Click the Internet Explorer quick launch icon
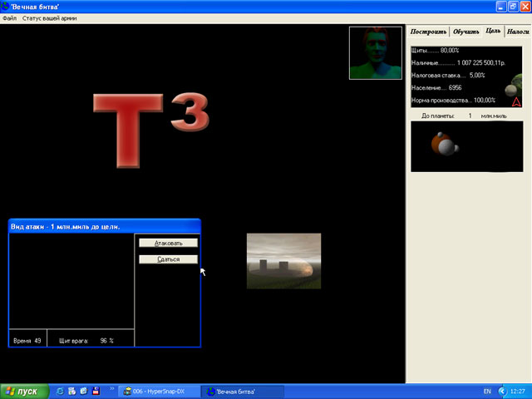 [x=60, y=391]
